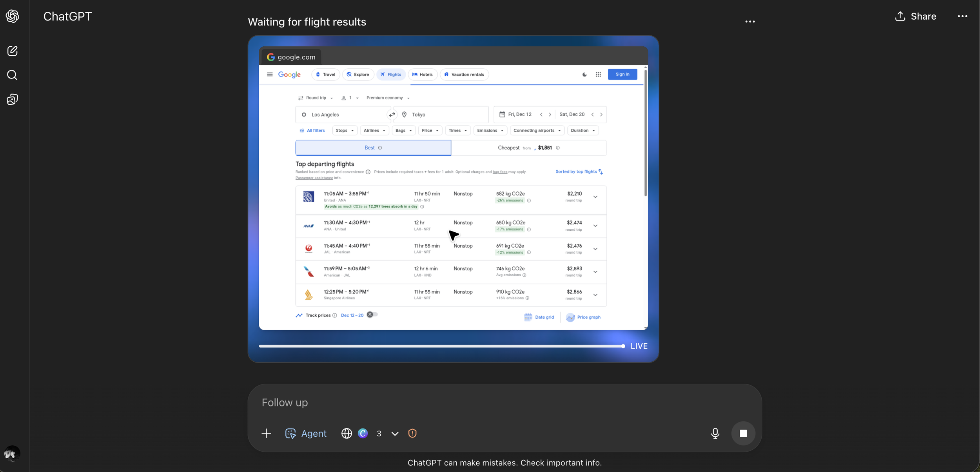Add attachment with plus icon
This screenshot has width=980, height=472.
click(266, 433)
